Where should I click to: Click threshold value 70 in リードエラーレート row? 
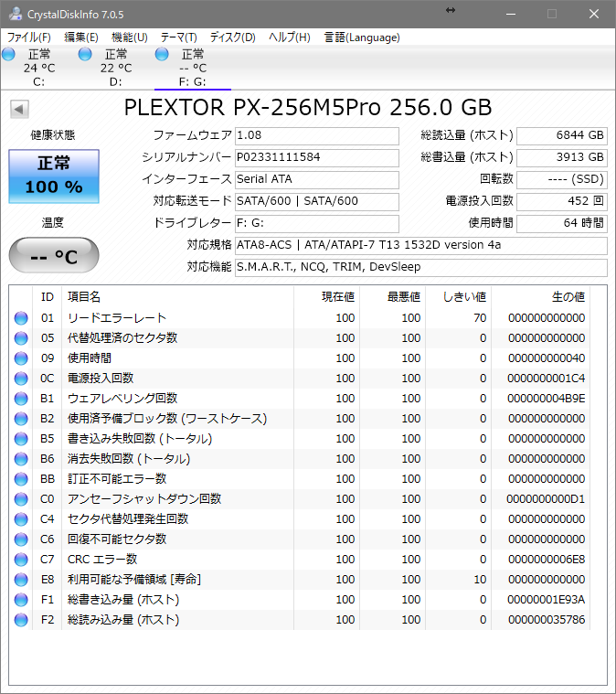click(480, 318)
